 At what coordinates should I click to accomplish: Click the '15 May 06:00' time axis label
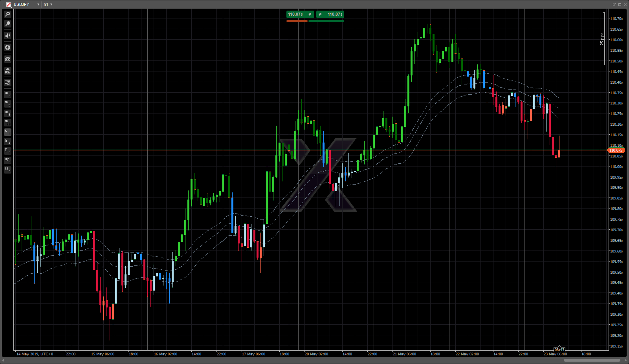point(103,354)
